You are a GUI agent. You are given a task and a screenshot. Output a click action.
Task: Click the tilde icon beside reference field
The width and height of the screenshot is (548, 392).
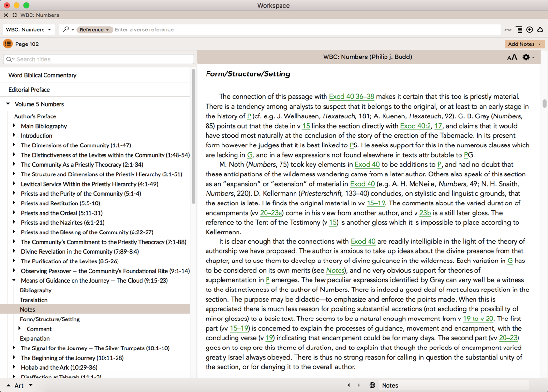(508, 30)
